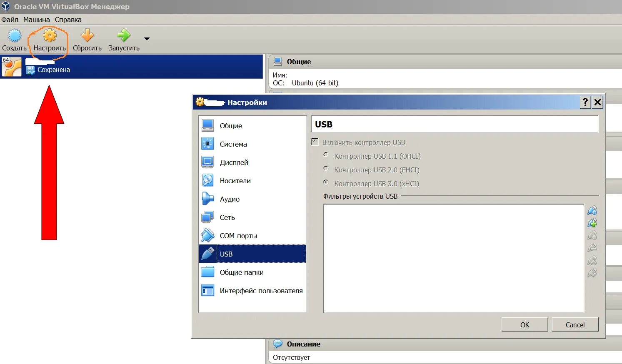Select the Общие settings category
The width and height of the screenshot is (622, 364).
[252, 126]
